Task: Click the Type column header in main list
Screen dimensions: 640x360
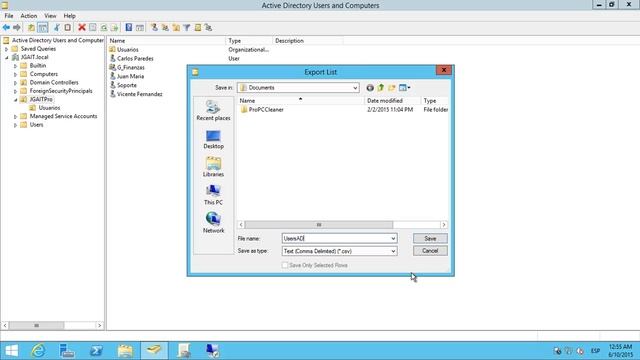Action: coord(249,41)
